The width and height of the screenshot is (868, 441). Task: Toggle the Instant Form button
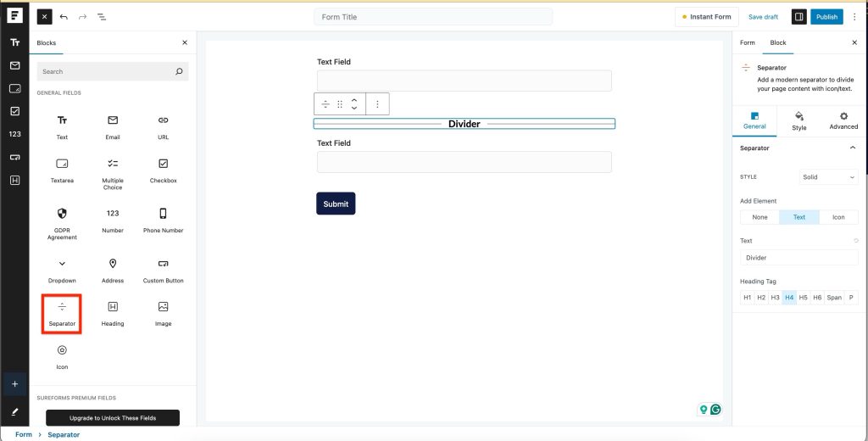[707, 17]
